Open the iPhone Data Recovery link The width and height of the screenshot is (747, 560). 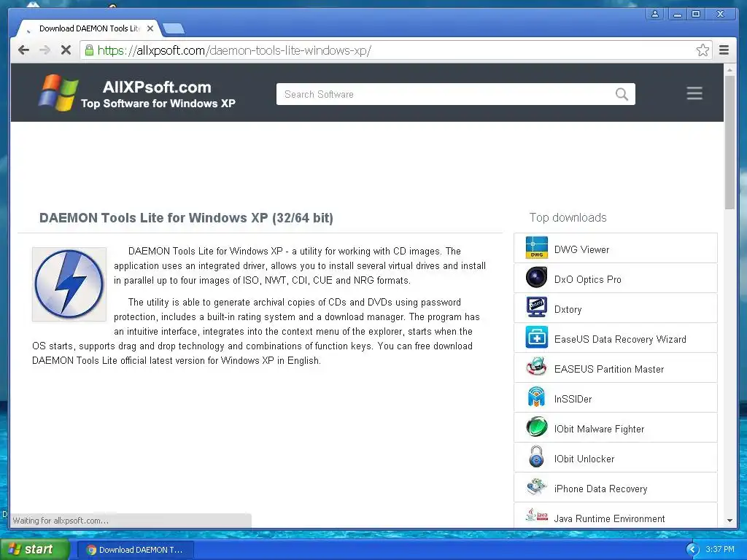point(600,489)
